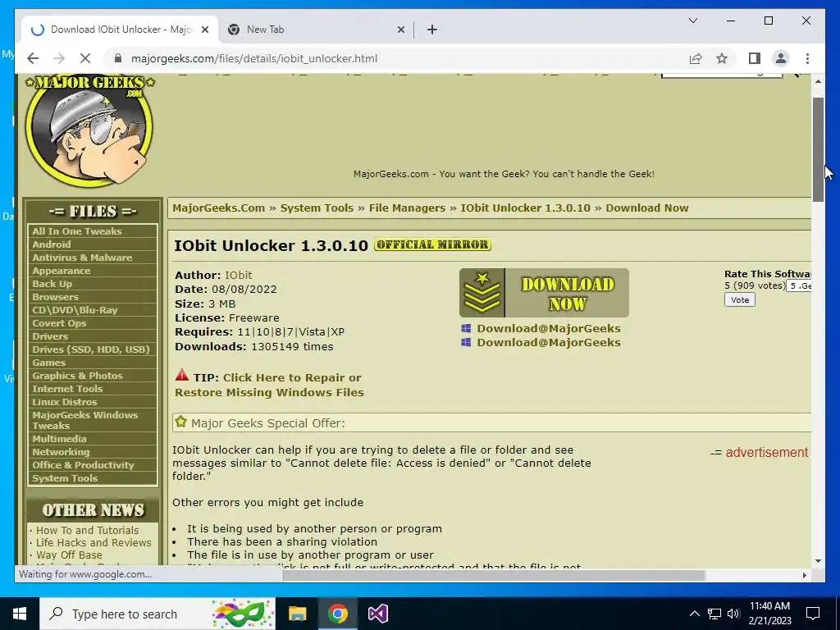The width and height of the screenshot is (840, 630).
Task: Open Drives (SSD, HDD, USB) category
Action: click(93, 349)
